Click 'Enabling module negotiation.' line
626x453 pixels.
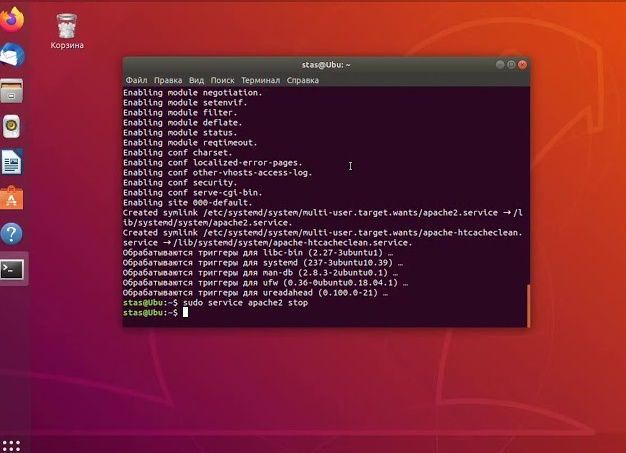click(192, 93)
